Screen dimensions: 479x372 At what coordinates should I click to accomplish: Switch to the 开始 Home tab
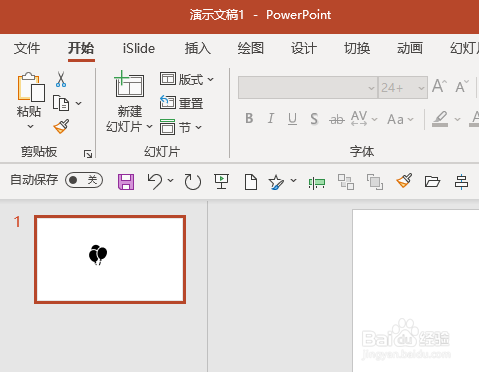click(81, 48)
